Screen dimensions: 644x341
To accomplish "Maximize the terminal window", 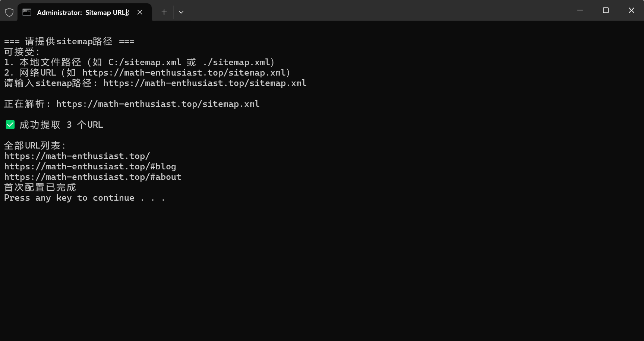I will point(606,10).
